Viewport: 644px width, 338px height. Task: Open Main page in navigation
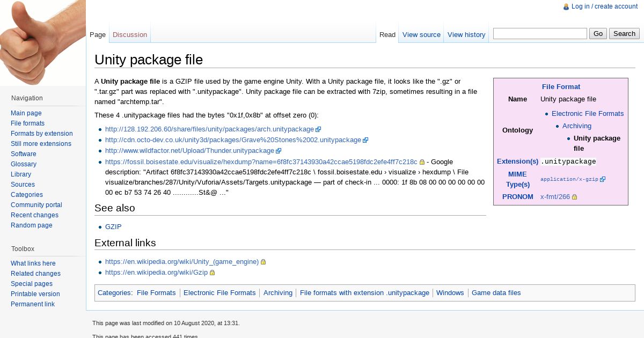(x=26, y=113)
